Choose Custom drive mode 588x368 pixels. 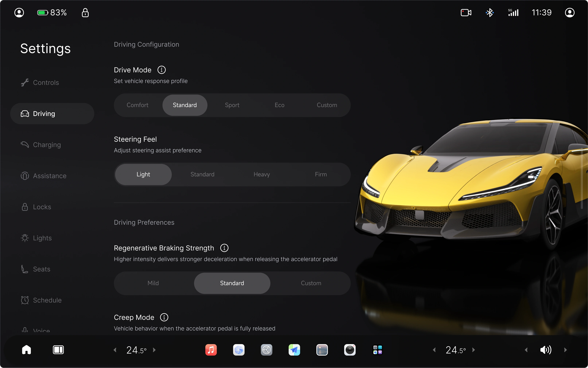[x=327, y=105]
